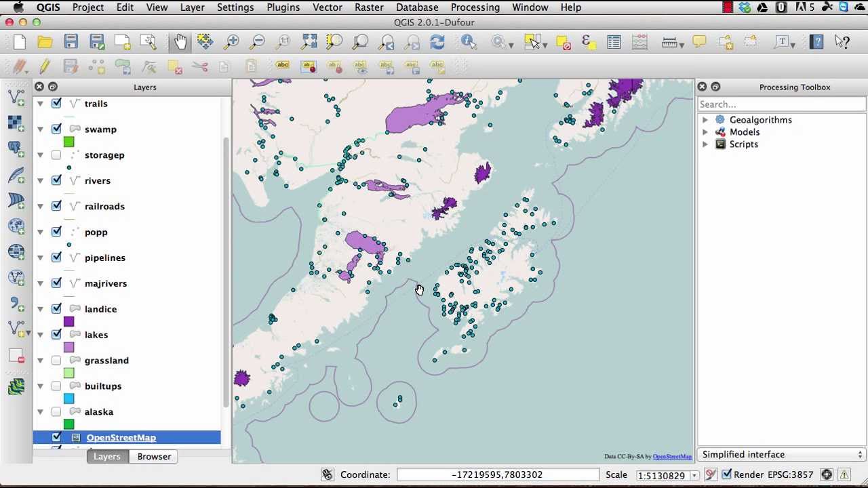Screen dimensions: 868x488
Task: Switch to the Browser tab
Action: 154,457
